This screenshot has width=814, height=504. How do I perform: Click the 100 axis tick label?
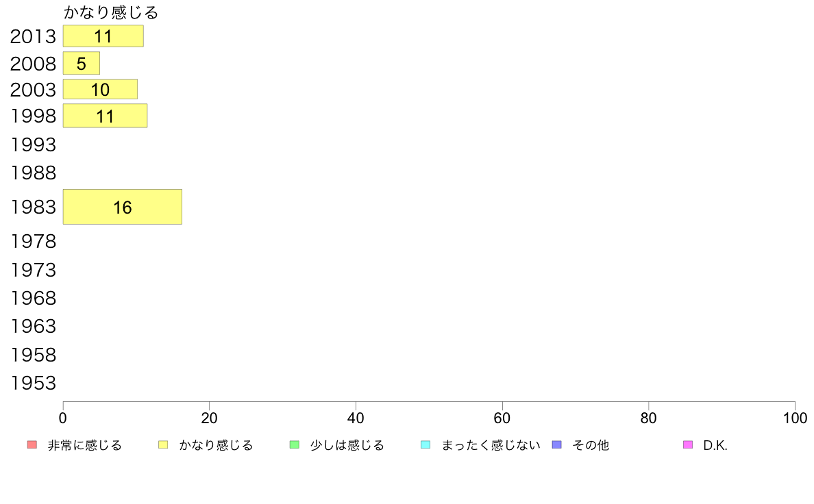click(x=795, y=418)
